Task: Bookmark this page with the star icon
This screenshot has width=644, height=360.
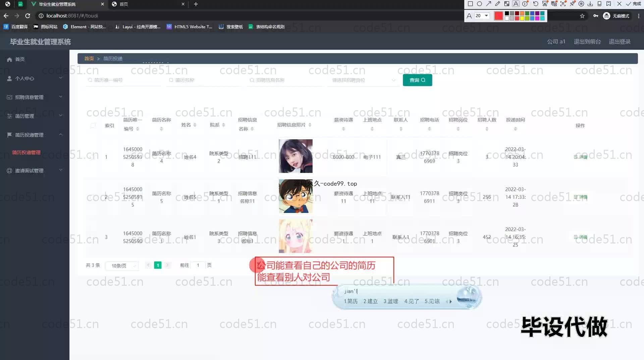Action: click(x=582, y=16)
